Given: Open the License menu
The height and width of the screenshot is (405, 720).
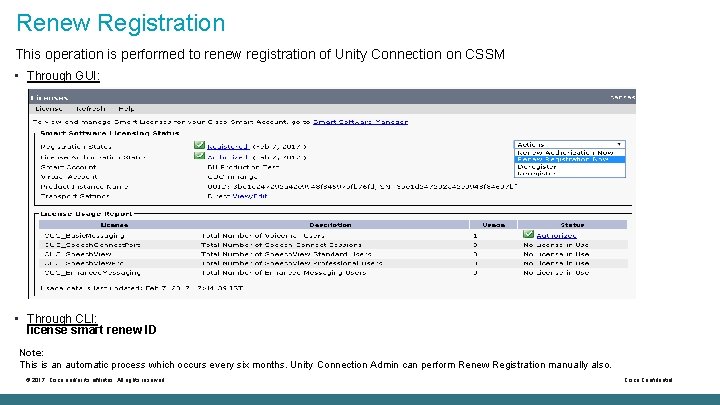Looking at the screenshot, I should coord(49,109).
